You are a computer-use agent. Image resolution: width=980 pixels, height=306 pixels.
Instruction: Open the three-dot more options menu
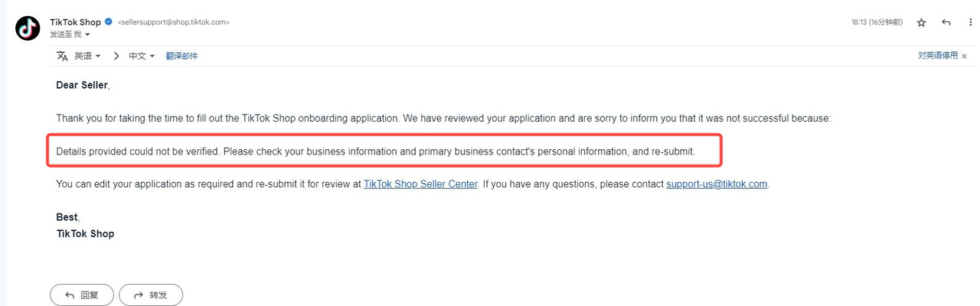click(970, 23)
